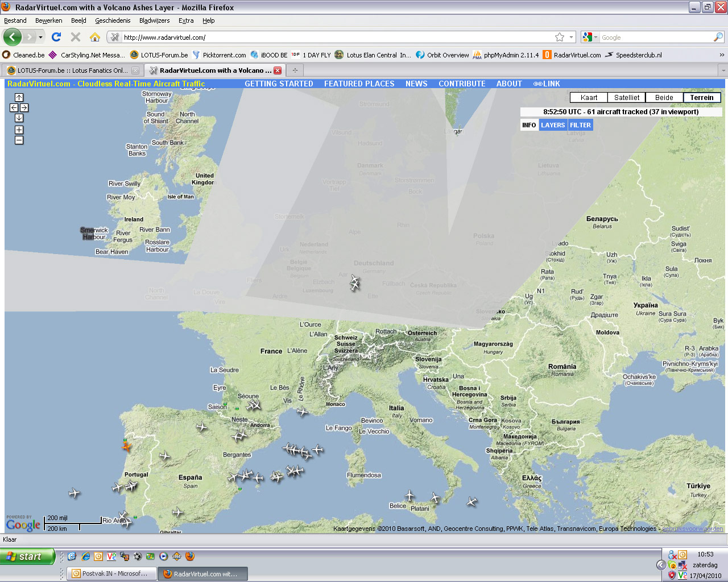Screen dimensions: 728x582
Task: Switch map type to Kaart
Action: point(589,97)
